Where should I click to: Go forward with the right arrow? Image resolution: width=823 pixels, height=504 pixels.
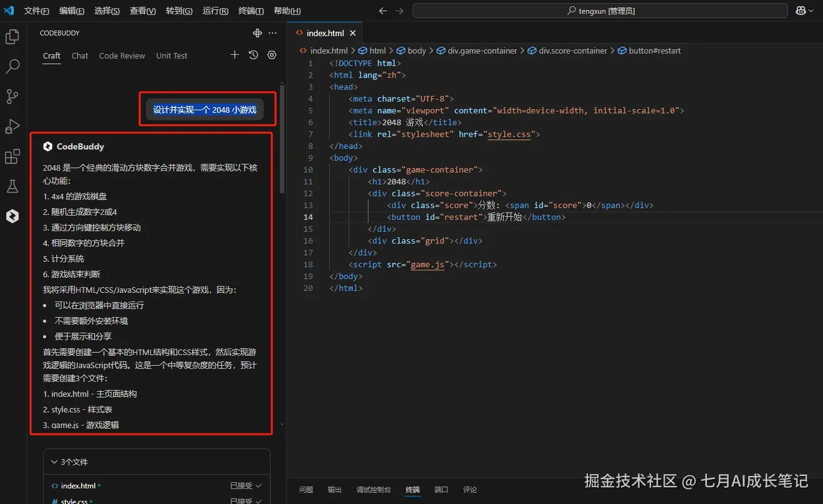(x=400, y=11)
